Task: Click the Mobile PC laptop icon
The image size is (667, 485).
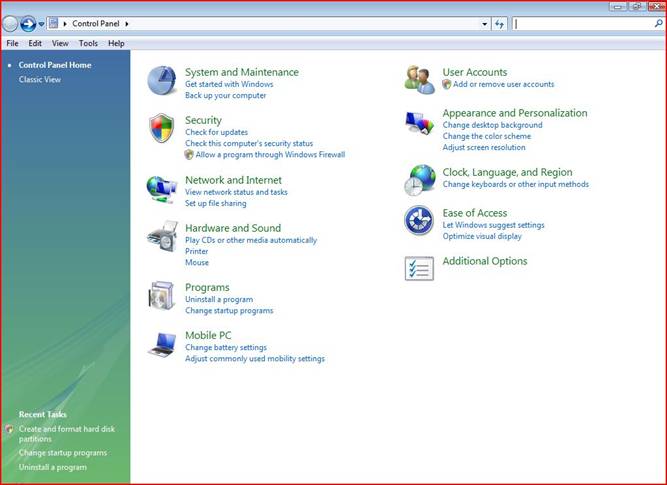Action: click(x=162, y=344)
